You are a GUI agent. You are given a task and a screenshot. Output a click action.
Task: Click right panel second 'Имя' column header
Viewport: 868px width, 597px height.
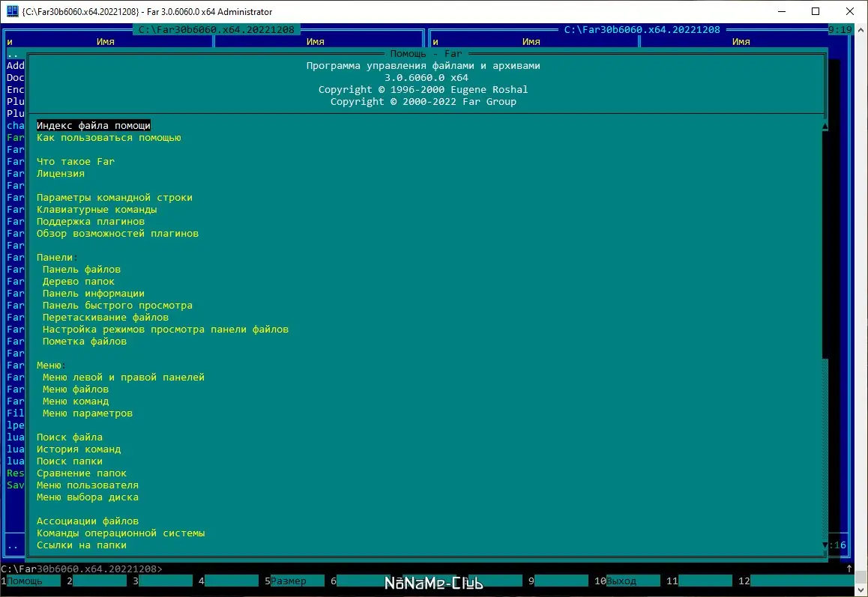click(741, 42)
